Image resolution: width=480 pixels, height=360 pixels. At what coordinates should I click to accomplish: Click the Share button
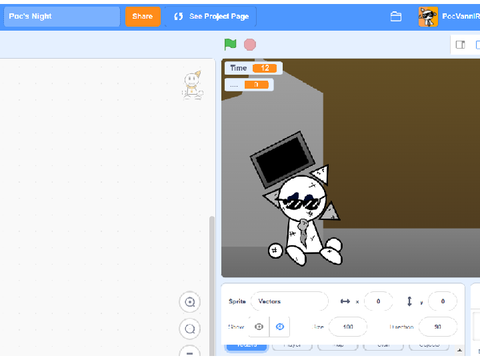[x=143, y=16]
